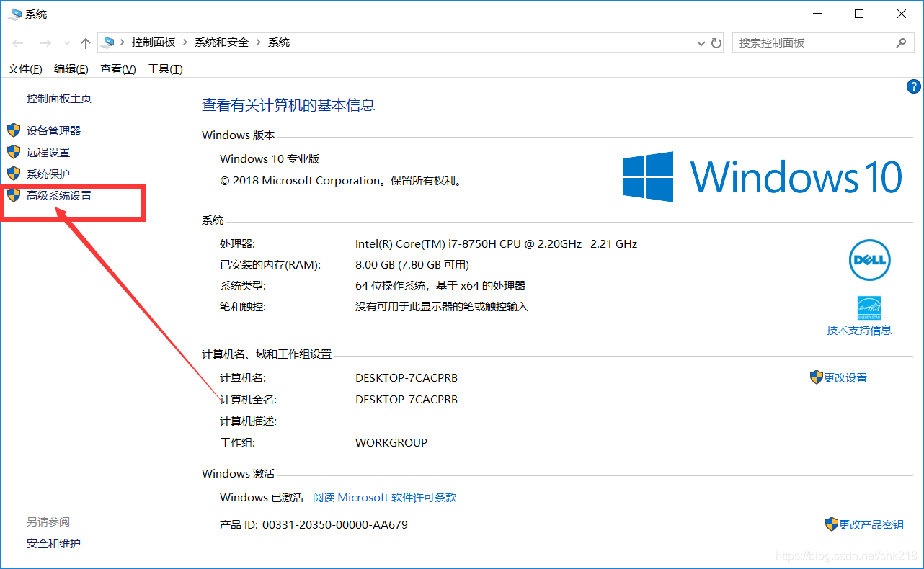This screenshot has width=924, height=569.
Task: Click the system icon in the title bar
Action: tap(15, 14)
